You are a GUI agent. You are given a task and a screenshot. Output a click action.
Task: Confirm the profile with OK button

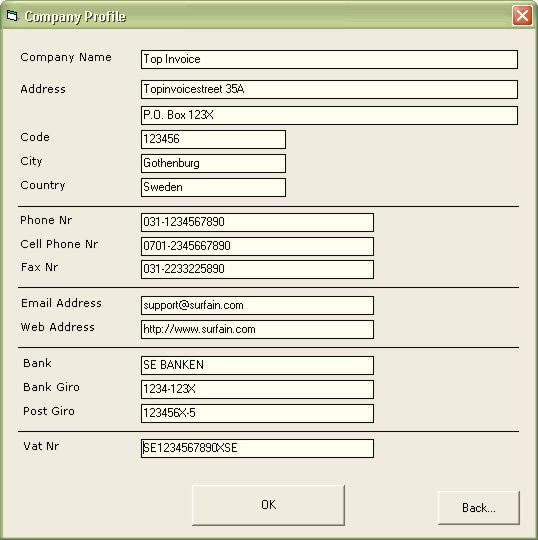click(268, 505)
